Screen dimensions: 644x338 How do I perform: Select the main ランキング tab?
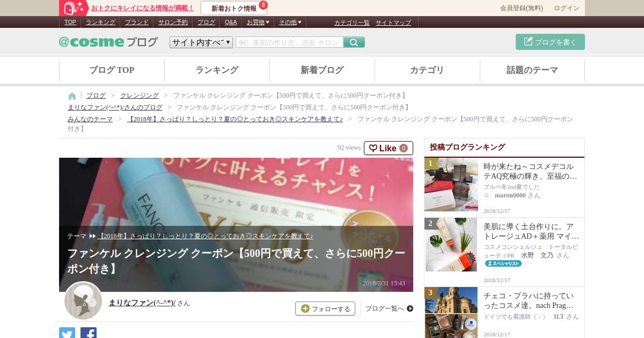pyautogui.click(x=217, y=70)
